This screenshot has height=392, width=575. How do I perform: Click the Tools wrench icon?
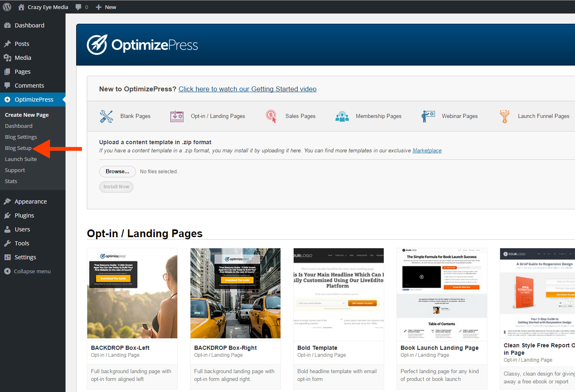pyautogui.click(x=7, y=243)
